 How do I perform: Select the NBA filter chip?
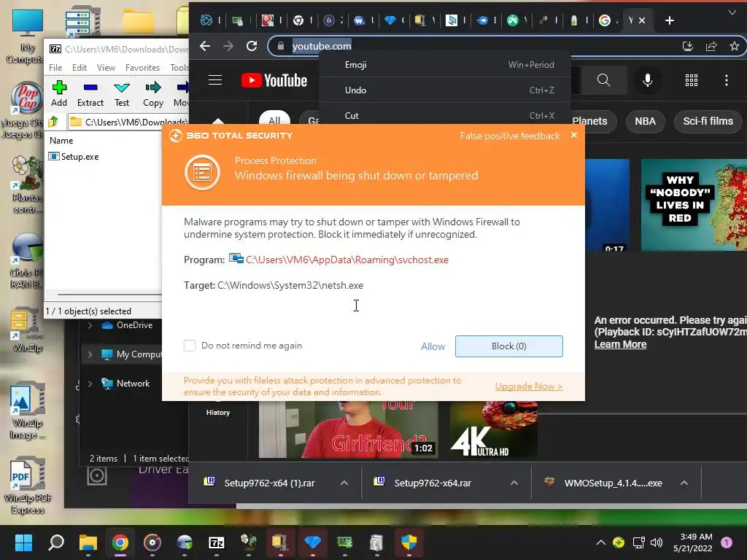click(645, 121)
